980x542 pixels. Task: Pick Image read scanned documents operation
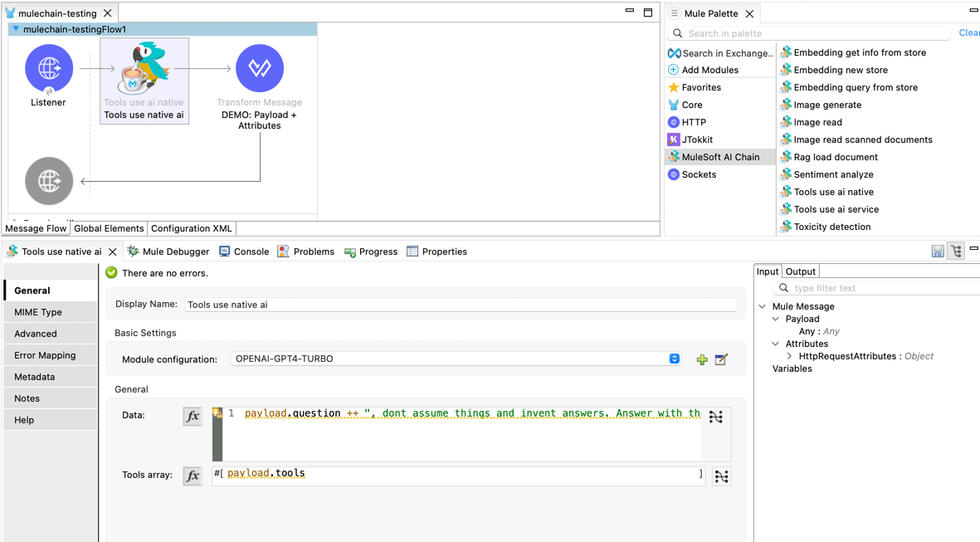coord(856,140)
